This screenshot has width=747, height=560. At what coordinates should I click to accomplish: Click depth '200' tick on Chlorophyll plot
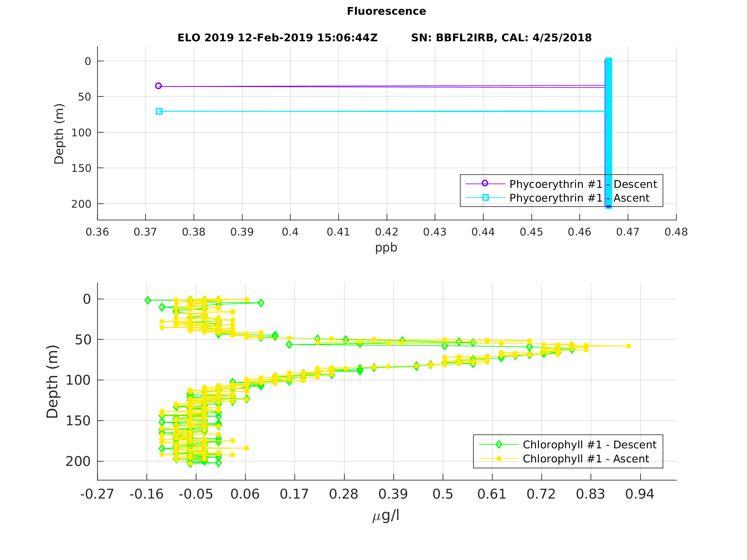pos(78,461)
